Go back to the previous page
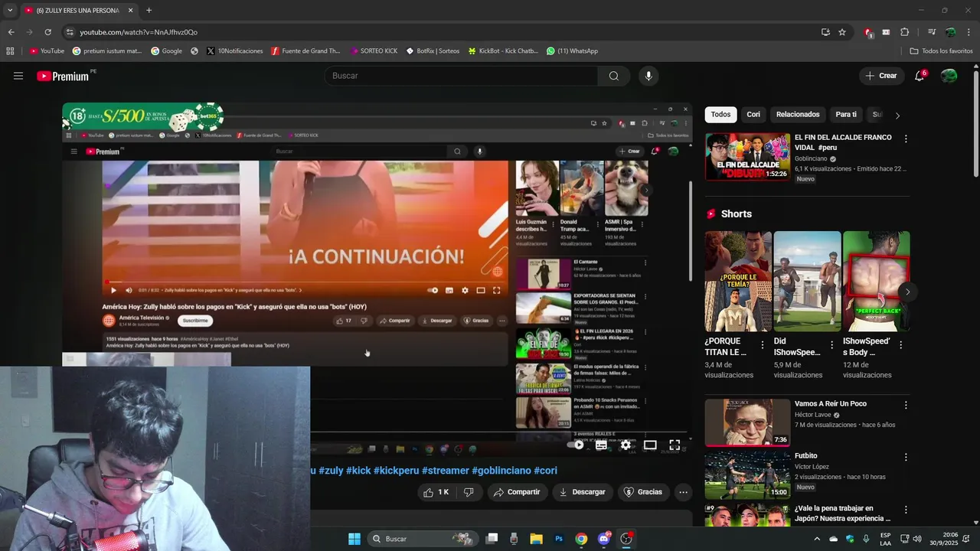 11,32
